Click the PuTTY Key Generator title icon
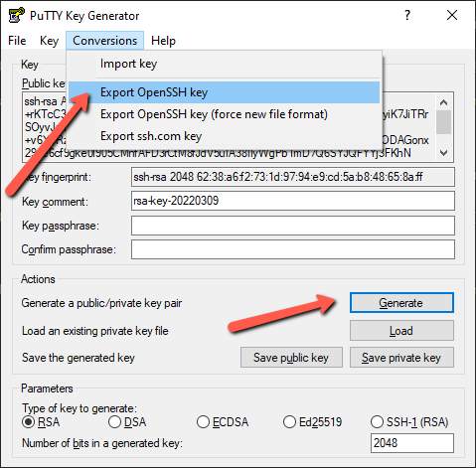 [x=16, y=15]
